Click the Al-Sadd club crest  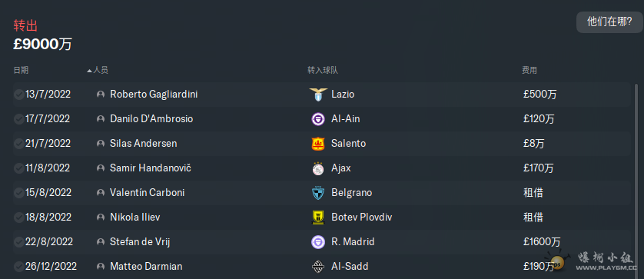tap(318, 267)
